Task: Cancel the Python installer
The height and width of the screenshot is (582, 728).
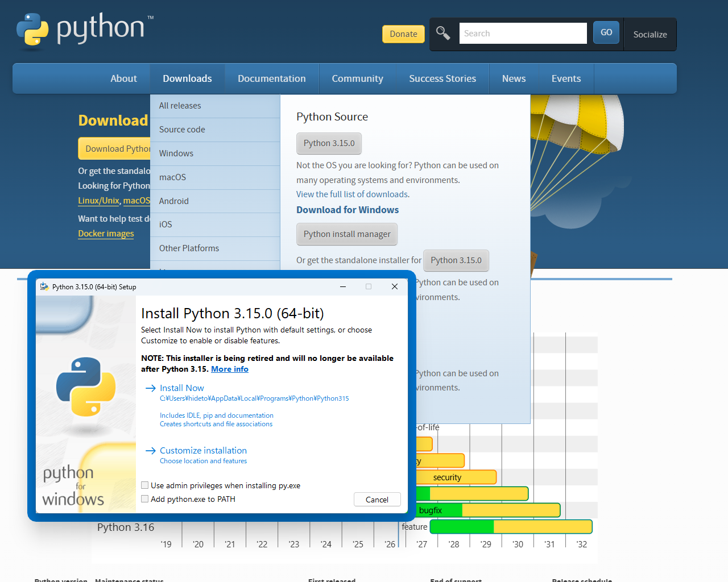Action: tap(377, 500)
